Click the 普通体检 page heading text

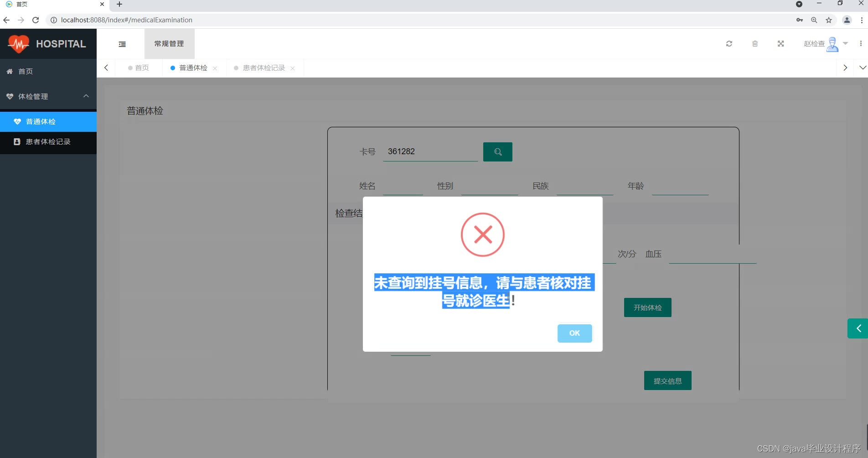(x=145, y=111)
